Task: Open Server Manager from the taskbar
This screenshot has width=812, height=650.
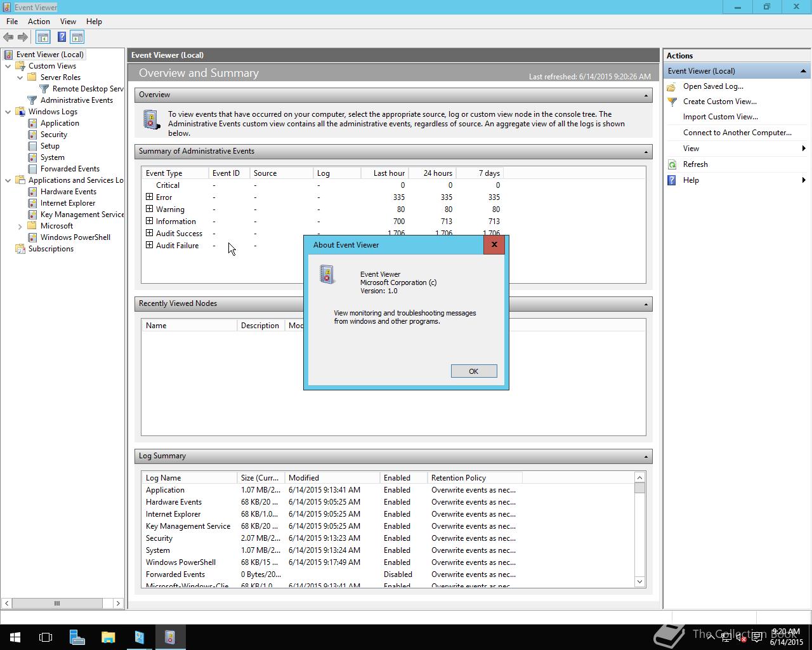Action: [x=77, y=637]
